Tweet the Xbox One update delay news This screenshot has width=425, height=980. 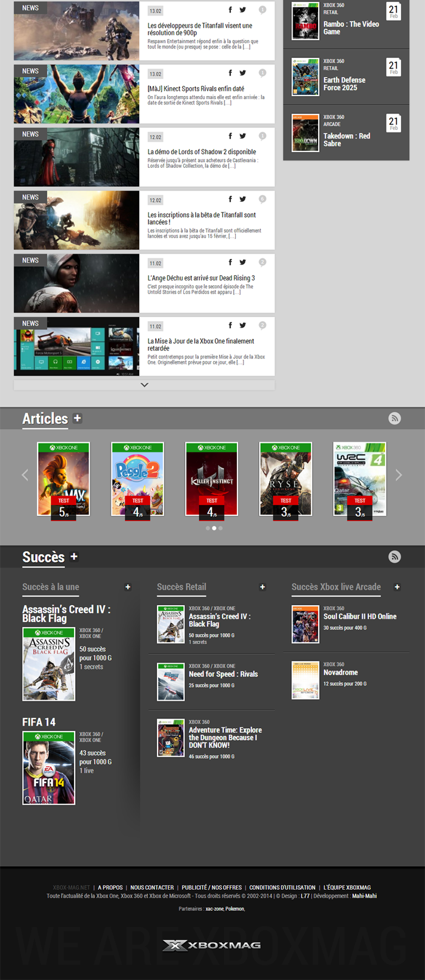tap(243, 325)
